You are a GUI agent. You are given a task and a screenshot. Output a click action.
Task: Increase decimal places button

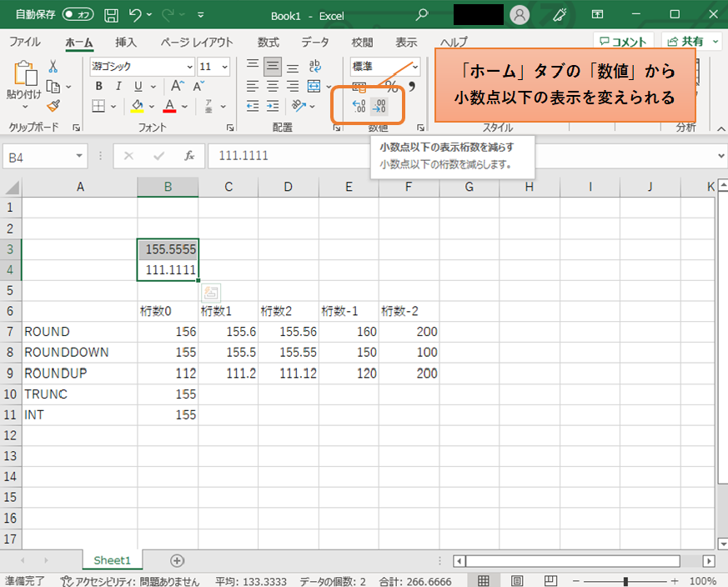(359, 107)
